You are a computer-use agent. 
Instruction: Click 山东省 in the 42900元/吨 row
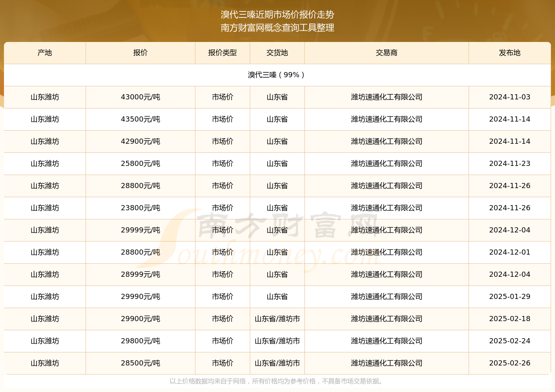pyautogui.click(x=277, y=141)
